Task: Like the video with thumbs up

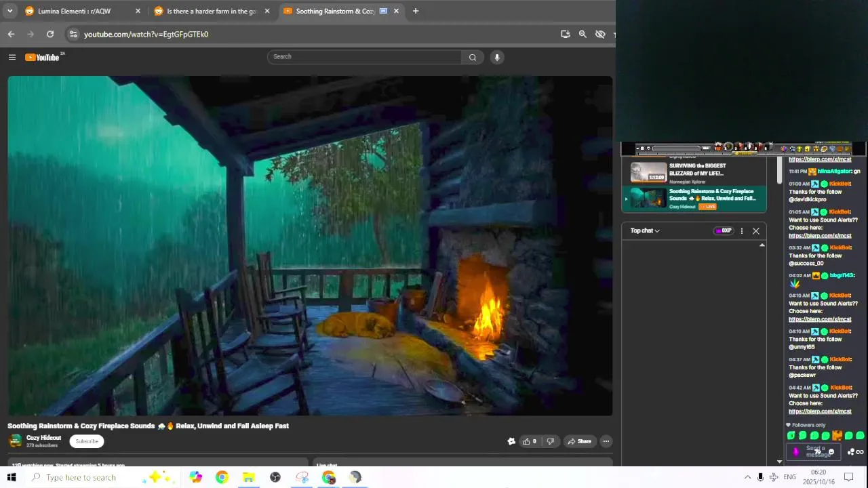Action: [530, 441]
